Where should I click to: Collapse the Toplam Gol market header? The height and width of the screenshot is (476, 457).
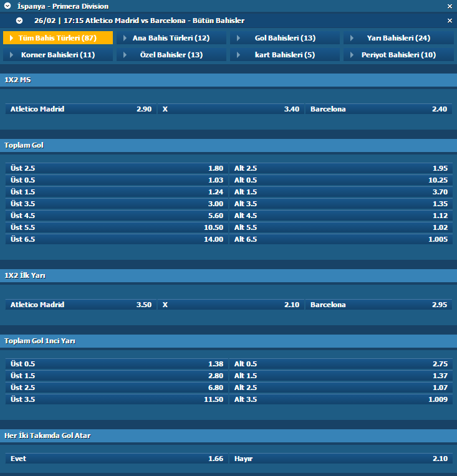pos(228,145)
